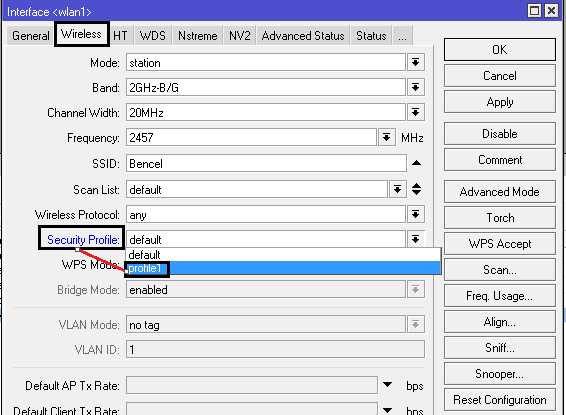Launch the Snooper... tool
The image size is (566, 415).
point(500,374)
